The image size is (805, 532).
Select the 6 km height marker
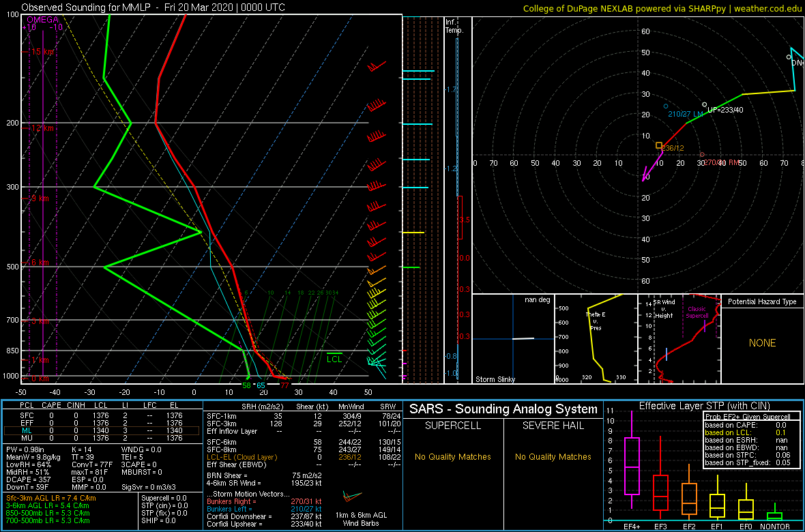39,263
